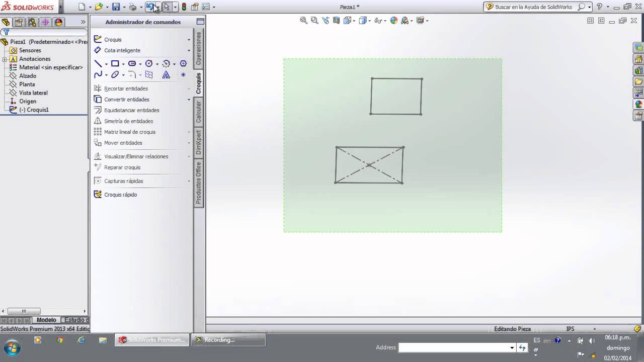Select the Straight Slot sketch tool
This screenshot has height=362, width=644.
click(x=132, y=64)
